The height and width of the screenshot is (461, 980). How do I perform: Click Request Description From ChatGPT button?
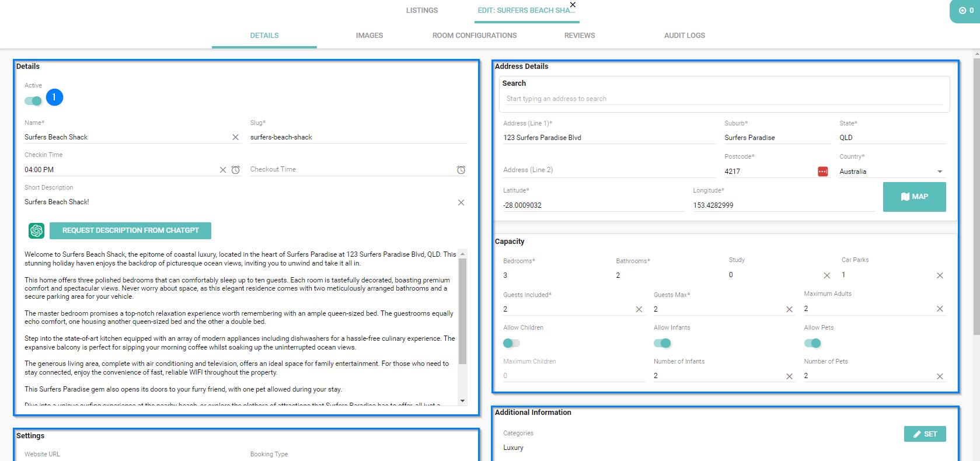pyautogui.click(x=130, y=230)
